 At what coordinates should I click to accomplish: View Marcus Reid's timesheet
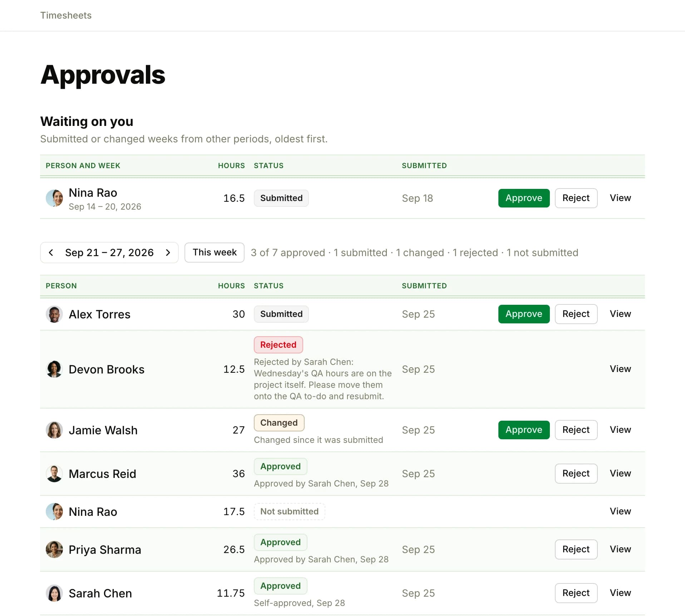pos(620,474)
